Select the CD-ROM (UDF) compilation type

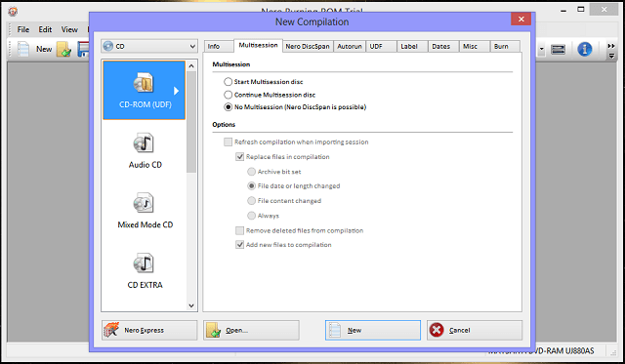coord(145,90)
